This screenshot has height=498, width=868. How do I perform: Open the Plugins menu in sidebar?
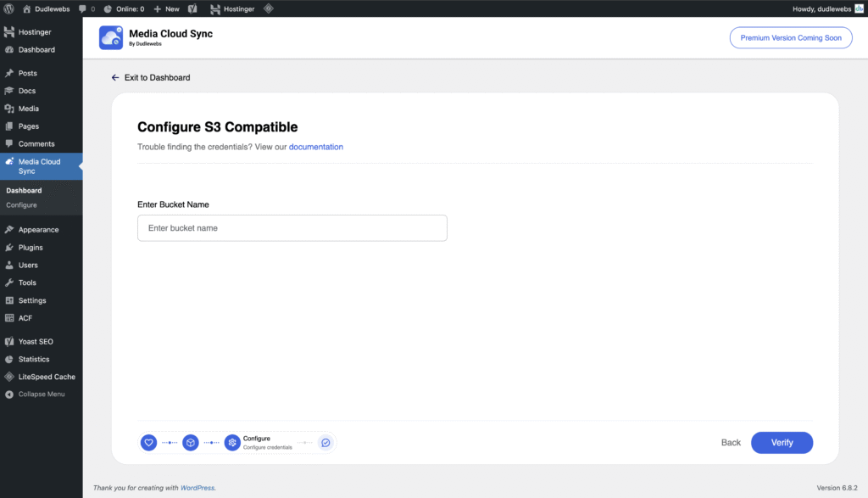[x=31, y=248]
